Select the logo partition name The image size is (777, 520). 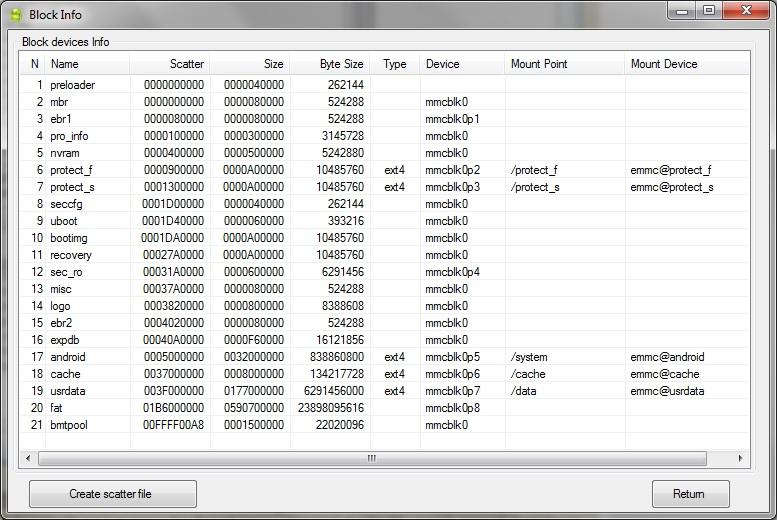click(x=60, y=306)
